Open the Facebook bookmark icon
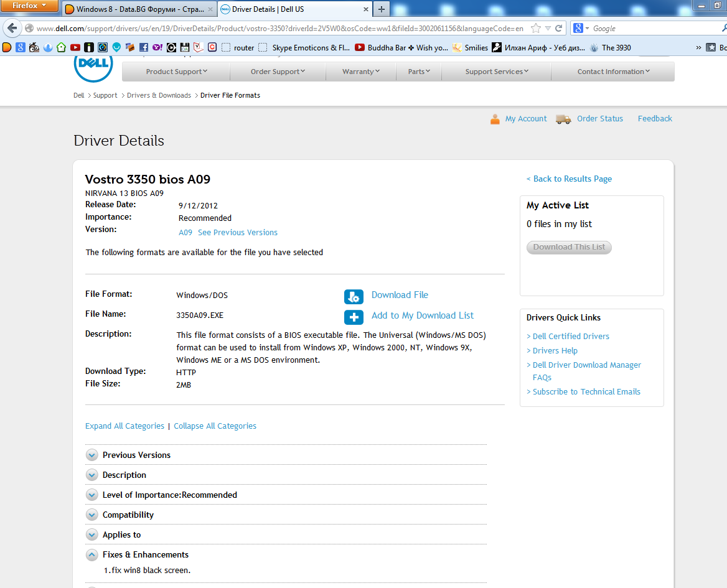 tap(144, 47)
